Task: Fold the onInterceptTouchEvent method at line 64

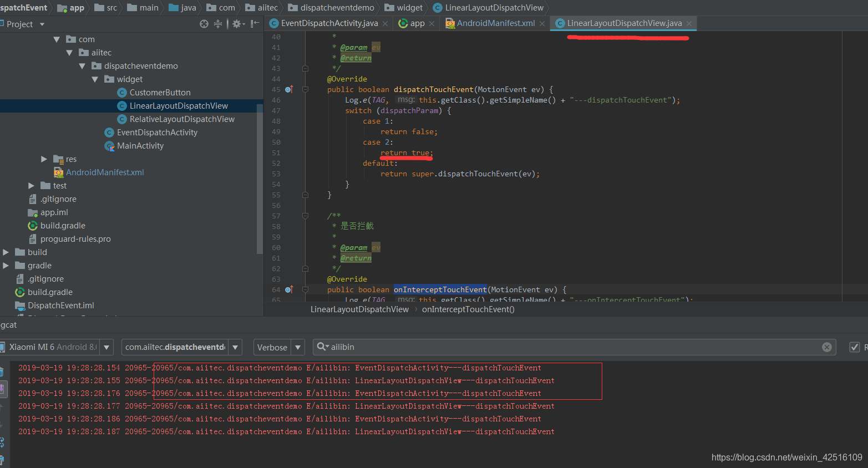Action: tap(305, 289)
